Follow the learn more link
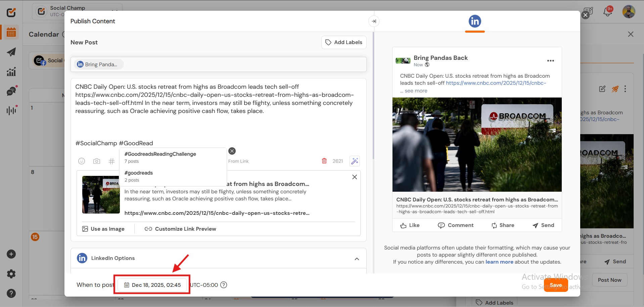 499,262
